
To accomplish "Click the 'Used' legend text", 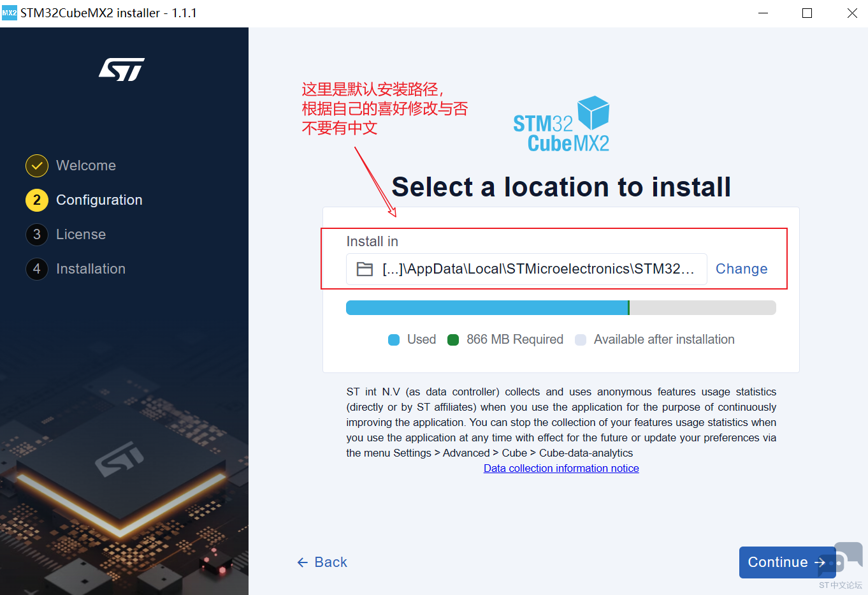I will pos(422,340).
